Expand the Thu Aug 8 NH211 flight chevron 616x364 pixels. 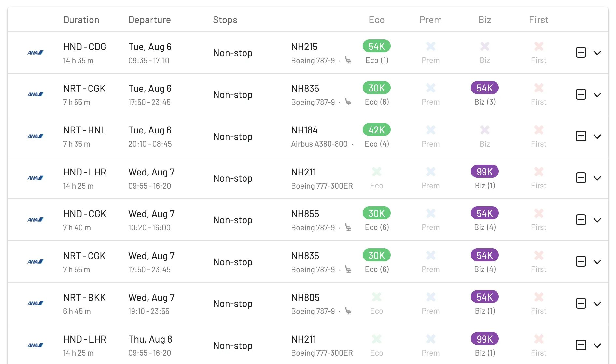click(x=597, y=345)
